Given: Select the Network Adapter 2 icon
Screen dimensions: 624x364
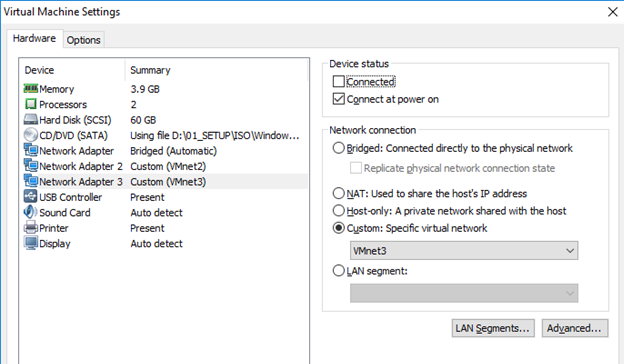Looking at the screenshot, I should 31,166.
